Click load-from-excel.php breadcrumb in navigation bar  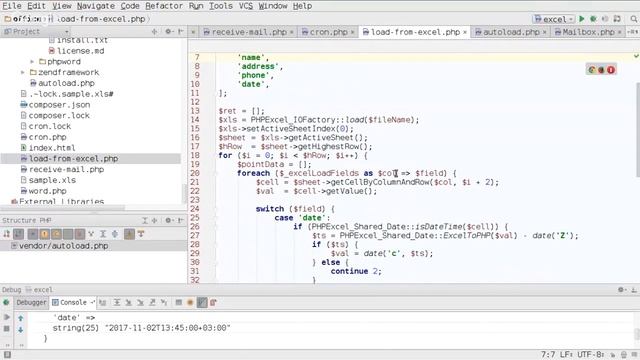pyautogui.click(x=100, y=19)
